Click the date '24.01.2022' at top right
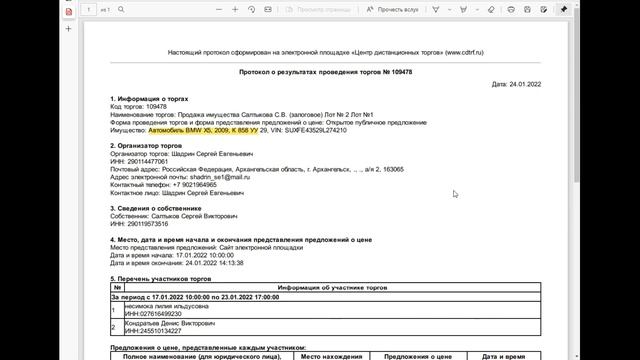 click(x=525, y=84)
